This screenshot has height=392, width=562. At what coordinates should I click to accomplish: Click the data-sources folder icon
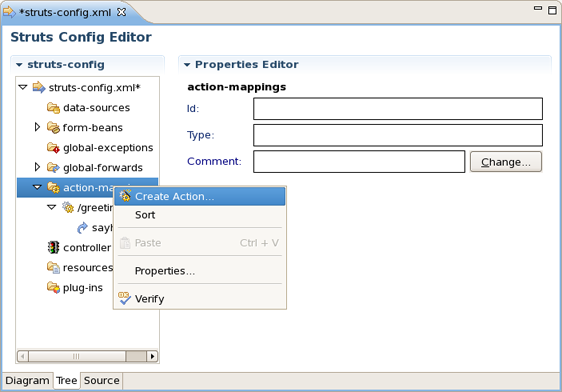click(x=53, y=107)
